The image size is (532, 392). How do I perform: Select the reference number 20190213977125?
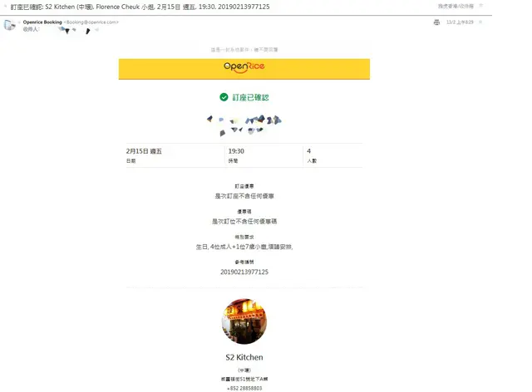pos(244,272)
